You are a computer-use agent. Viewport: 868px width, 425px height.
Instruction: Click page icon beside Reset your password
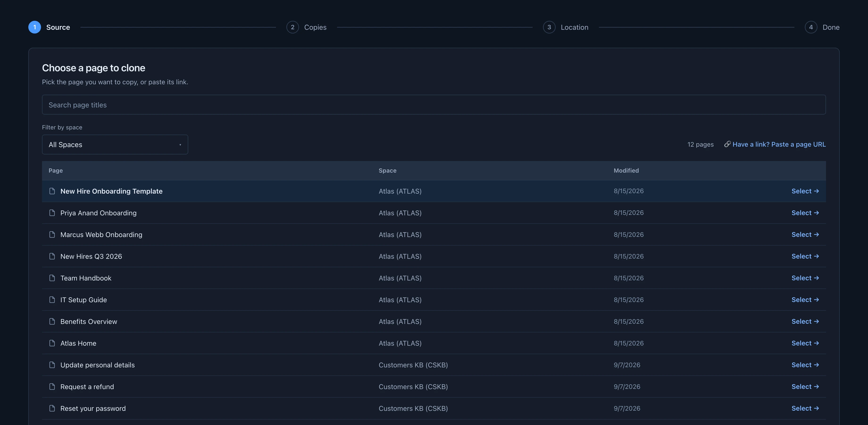point(52,408)
